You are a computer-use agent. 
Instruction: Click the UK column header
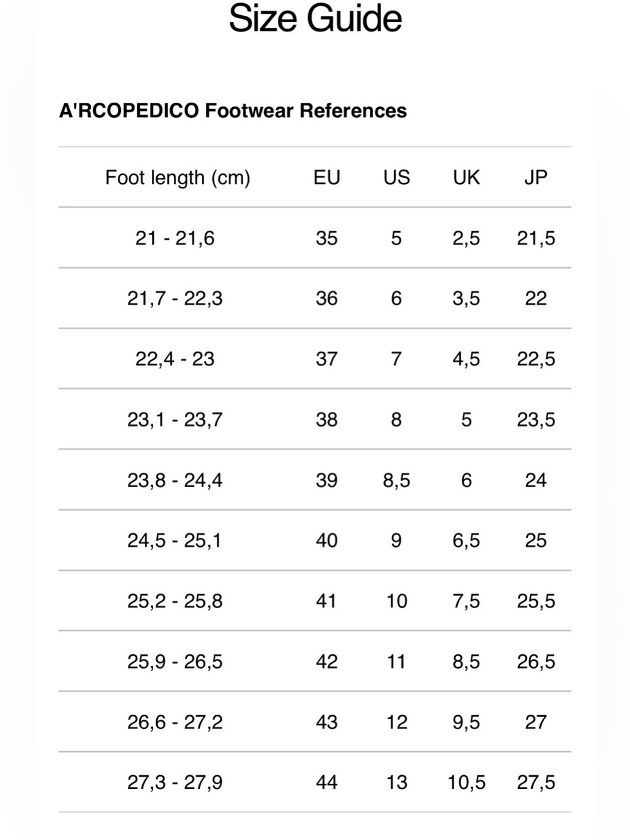point(466,178)
